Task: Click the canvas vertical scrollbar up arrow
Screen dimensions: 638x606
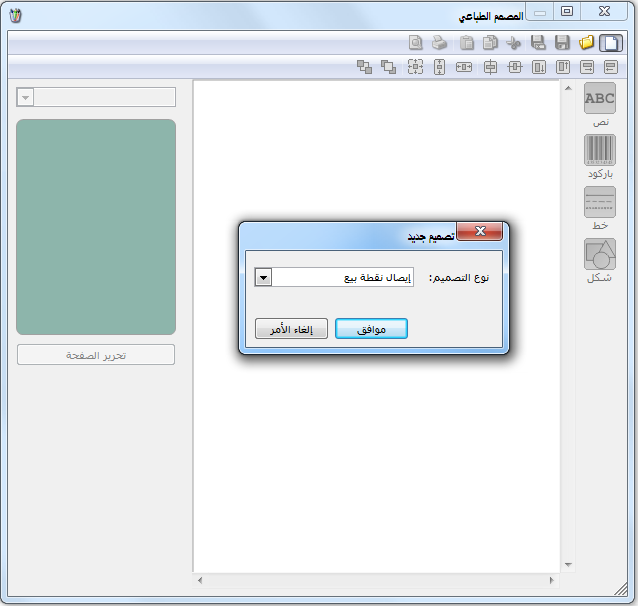Action: 568,88
